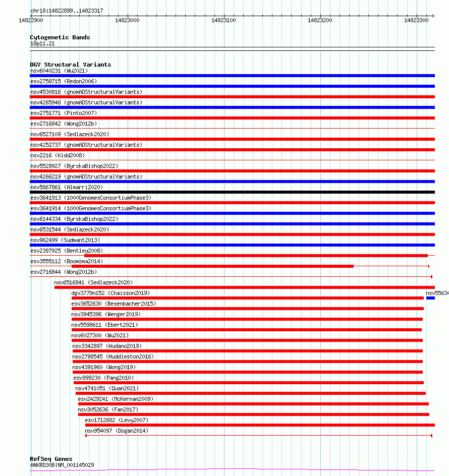
Task: Click nsv954097 (Dogan2014) label
Action: point(117,431)
